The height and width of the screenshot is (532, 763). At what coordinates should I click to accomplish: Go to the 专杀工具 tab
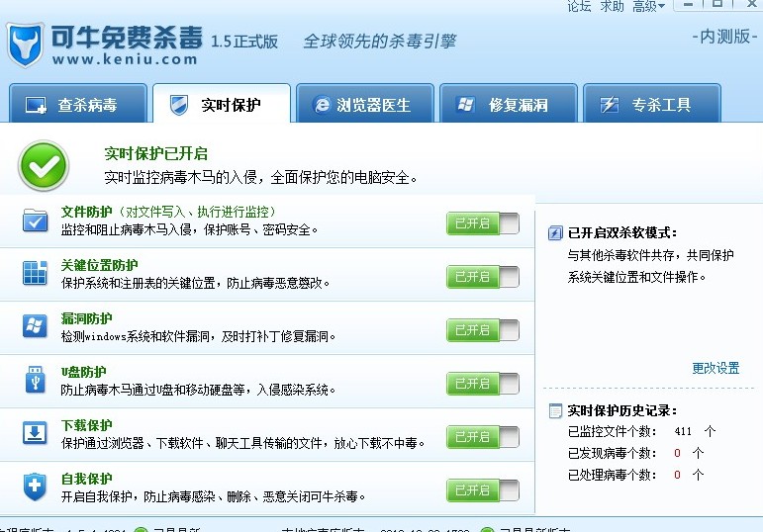[649, 105]
